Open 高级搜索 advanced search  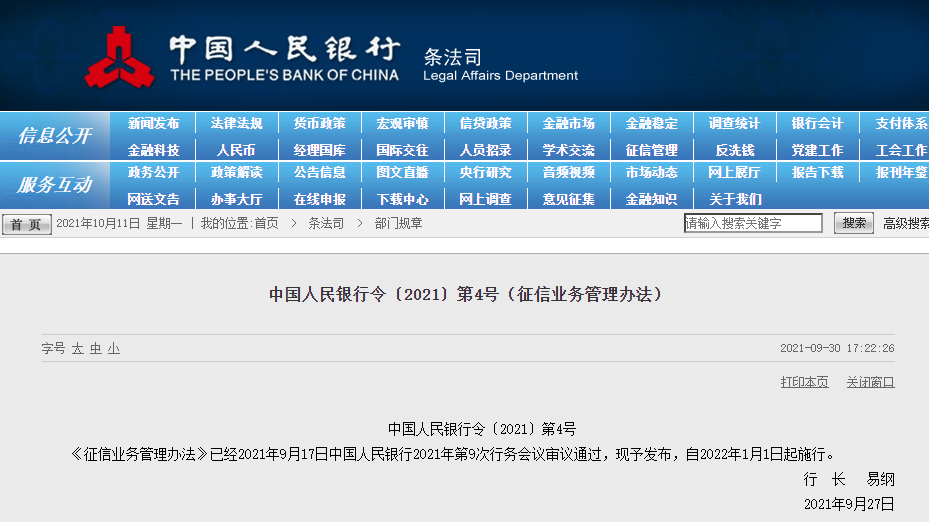[x=906, y=223]
